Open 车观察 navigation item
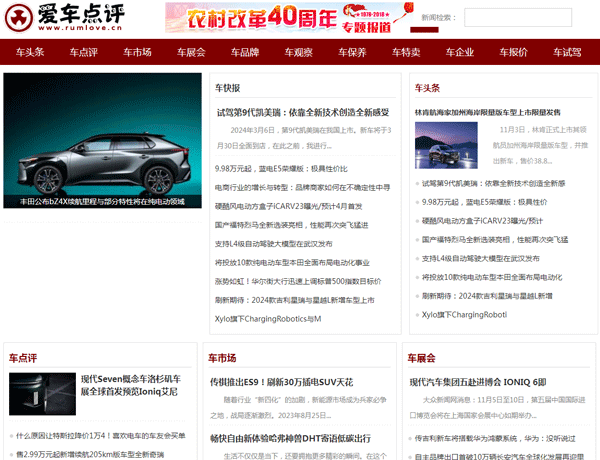The width and height of the screenshot is (600, 460). pyautogui.click(x=298, y=52)
